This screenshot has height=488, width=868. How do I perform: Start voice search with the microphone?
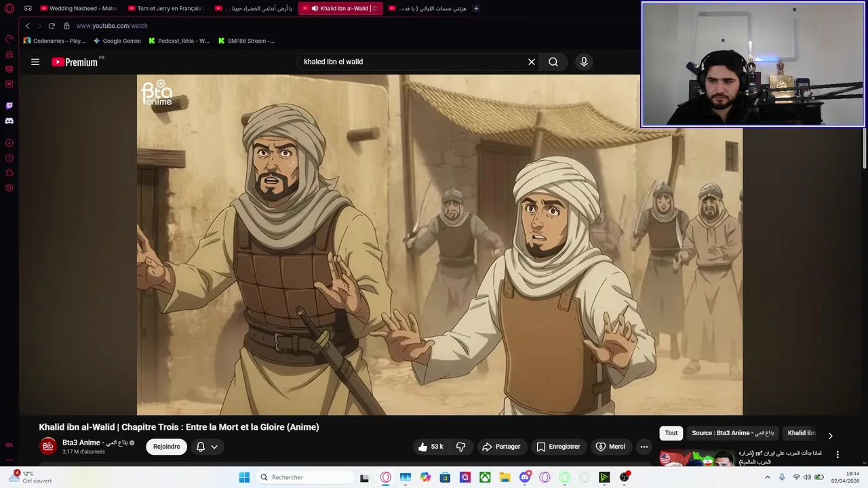[584, 62]
